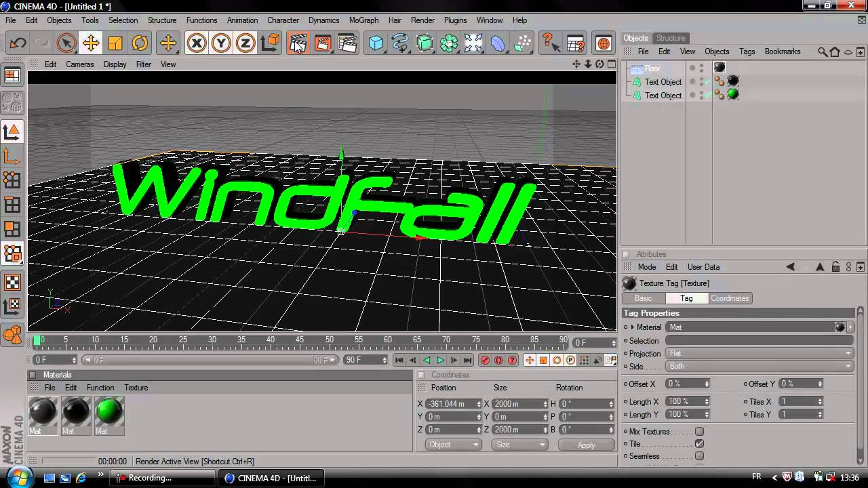Click the Record keyframe red button
868x488 pixels.
[x=485, y=361]
